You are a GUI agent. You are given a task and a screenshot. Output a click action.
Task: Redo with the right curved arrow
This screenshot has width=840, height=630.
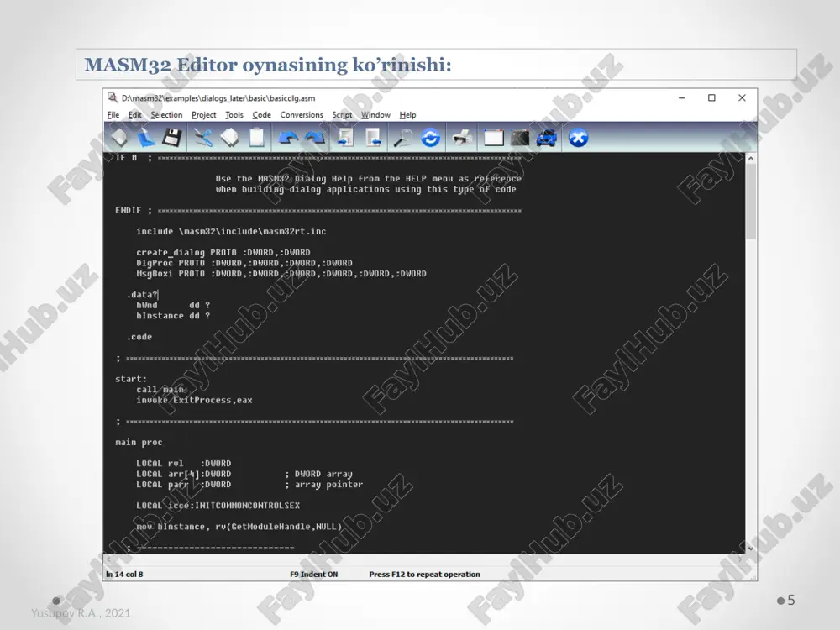pyautogui.click(x=315, y=139)
